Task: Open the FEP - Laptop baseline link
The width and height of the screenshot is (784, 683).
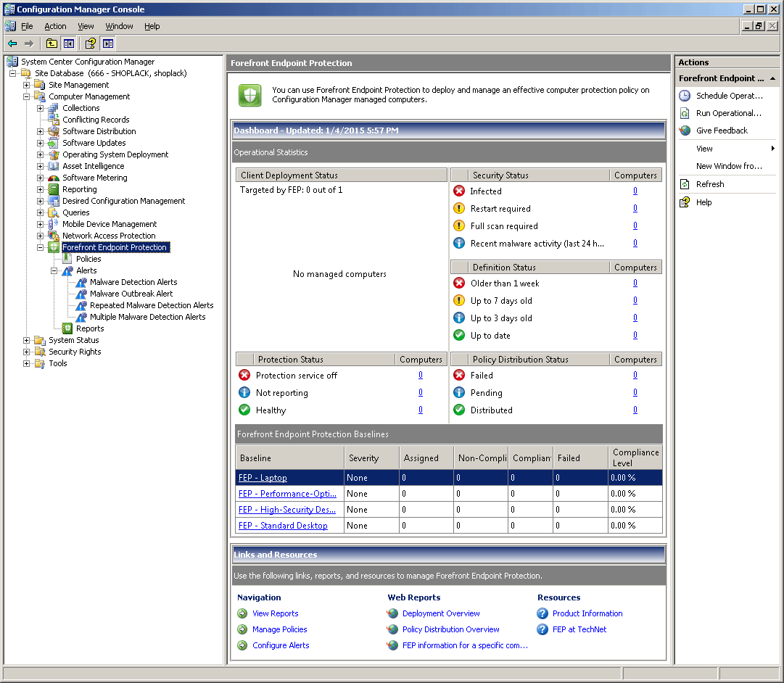Action: click(263, 478)
